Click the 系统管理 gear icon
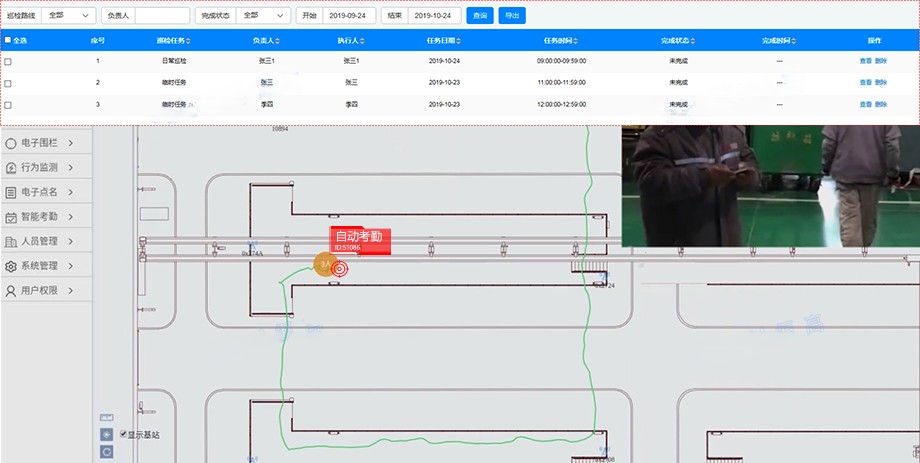The image size is (920, 463). coord(11,266)
